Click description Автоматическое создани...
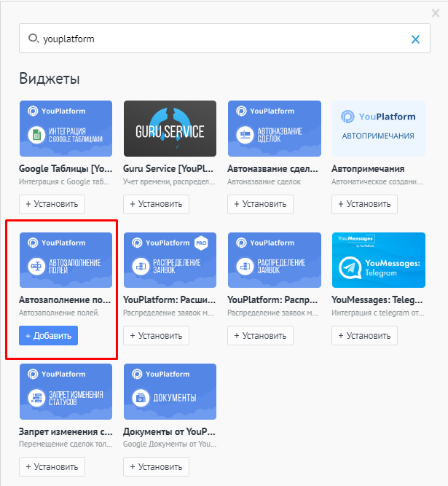Screen dimensions: 448x486 point(377,181)
